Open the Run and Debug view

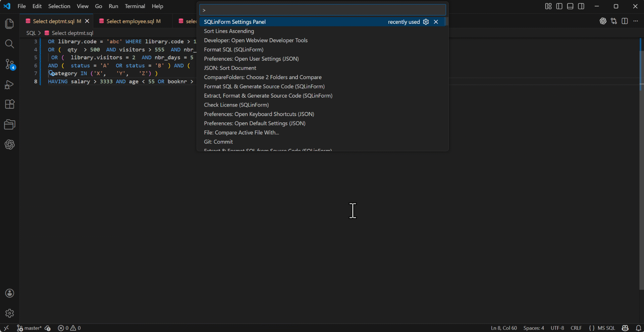(x=9, y=85)
